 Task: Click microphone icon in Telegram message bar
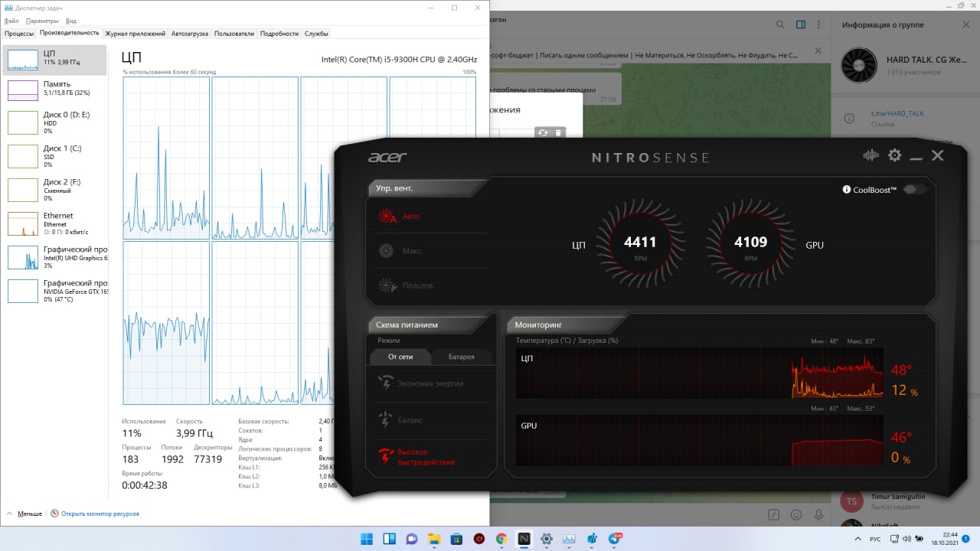[x=819, y=515]
